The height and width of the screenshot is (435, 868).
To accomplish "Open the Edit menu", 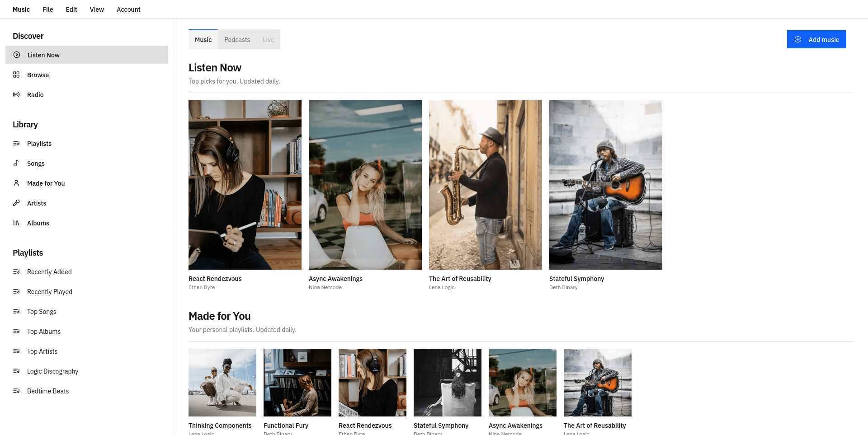I will tap(71, 9).
